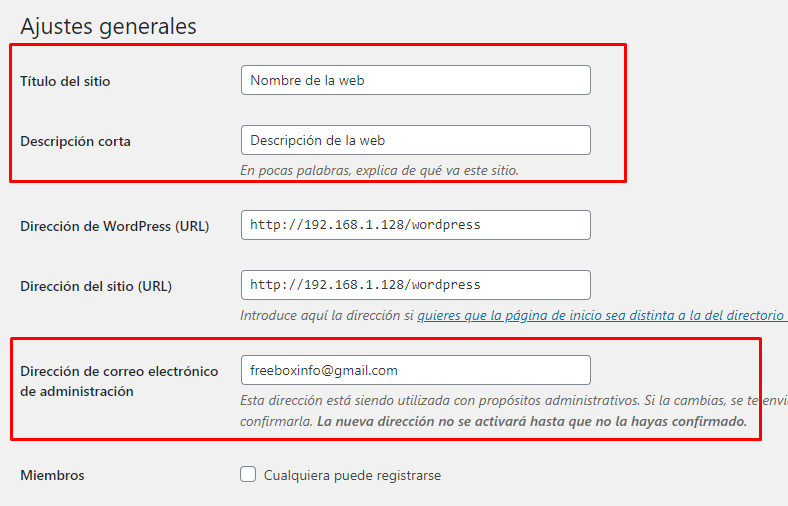
Task: Click the bold 'La nueva dirección no se activará' warning
Action: click(x=531, y=421)
